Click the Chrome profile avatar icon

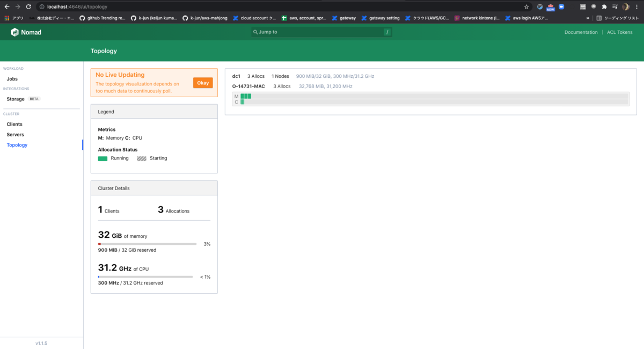626,7
